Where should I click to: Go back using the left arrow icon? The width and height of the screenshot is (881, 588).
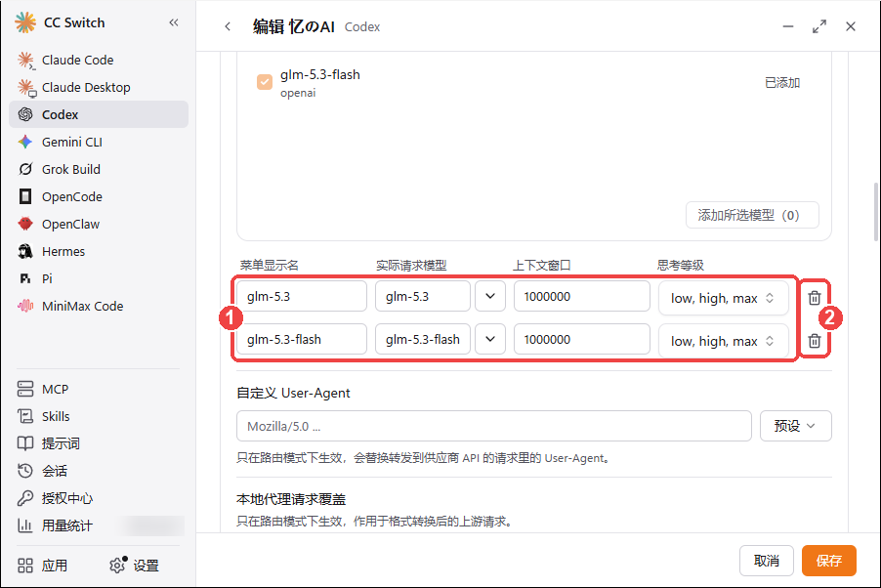[228, 26]
